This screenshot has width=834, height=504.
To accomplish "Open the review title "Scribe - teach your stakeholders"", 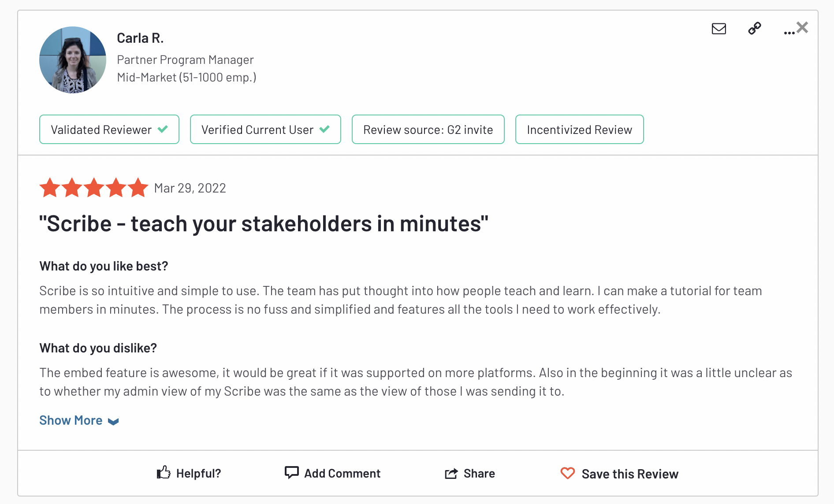I will 264,224.
